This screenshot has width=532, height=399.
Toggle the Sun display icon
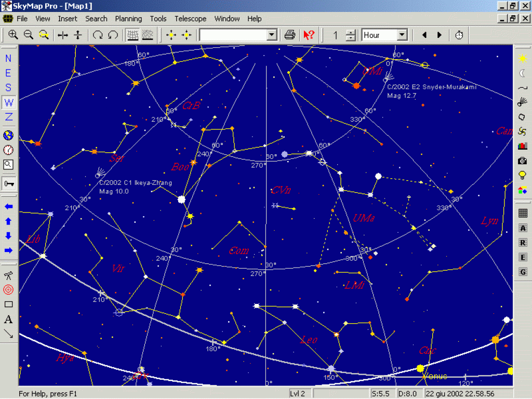click(x=522, y=59)
